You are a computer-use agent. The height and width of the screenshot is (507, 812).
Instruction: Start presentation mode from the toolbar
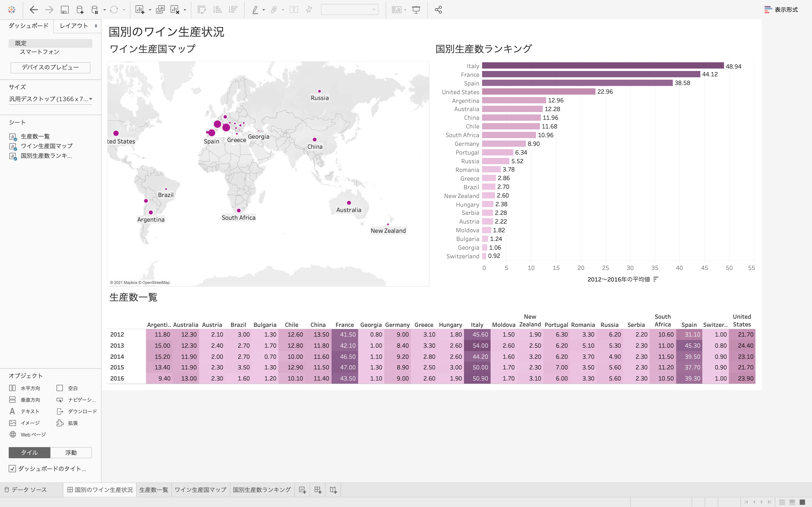click(x=416, y=9)
